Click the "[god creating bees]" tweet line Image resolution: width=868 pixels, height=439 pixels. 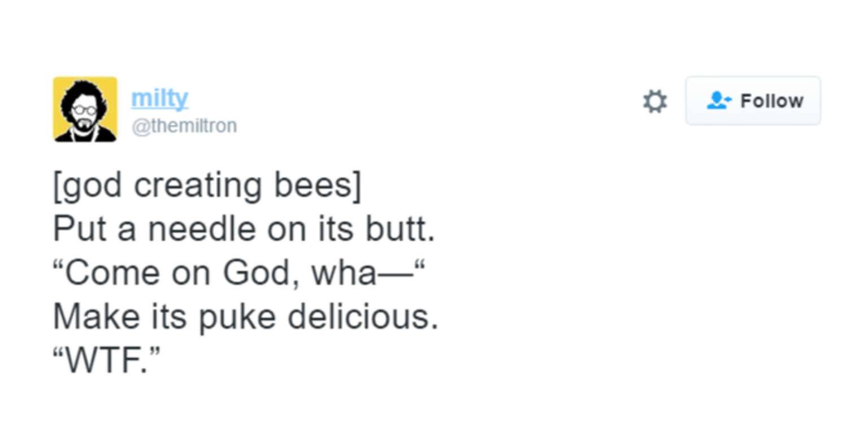tap(207, 186)
